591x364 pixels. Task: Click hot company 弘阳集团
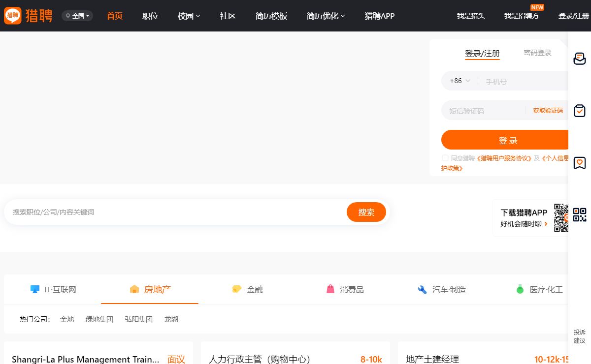[x=139, y=319]
